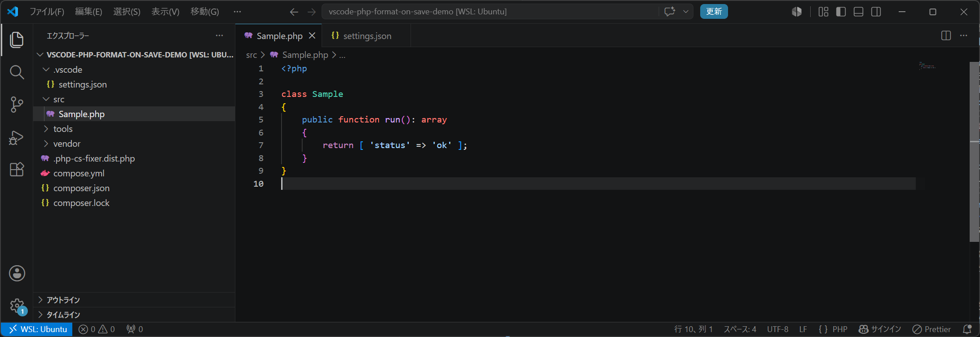Open editor More Actions ellipsis
This screenshot has width=980, height=337.
point(964,35)
